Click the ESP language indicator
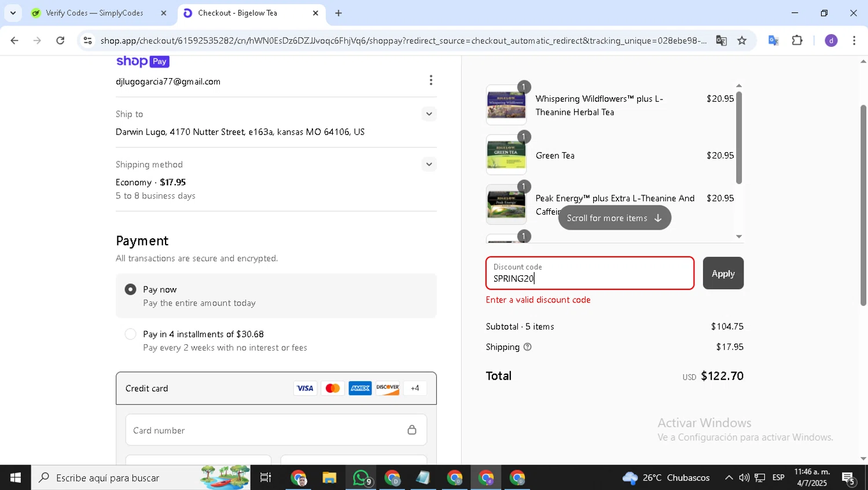 pos(778,478)
